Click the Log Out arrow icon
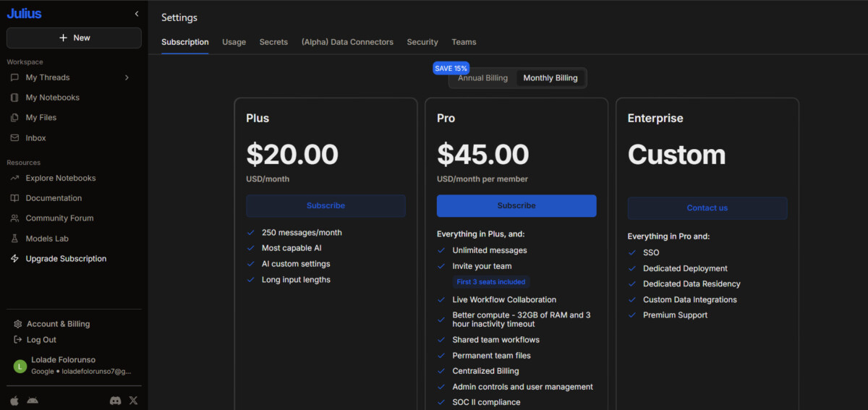The image size is (868, 410). click(18, 340)
